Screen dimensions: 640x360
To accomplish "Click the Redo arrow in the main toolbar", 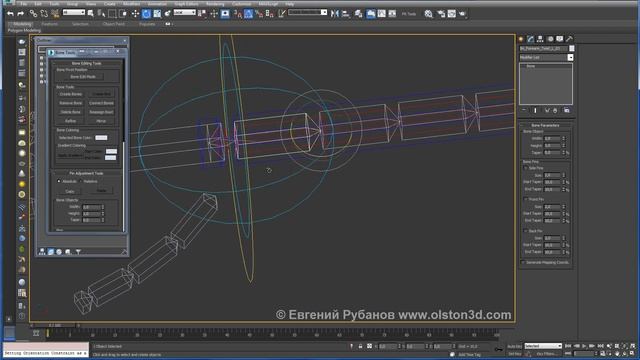I will [21, 14].
